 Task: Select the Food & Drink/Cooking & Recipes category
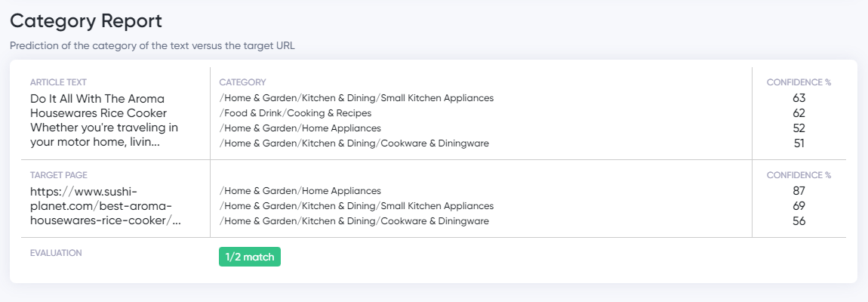tap(295, 113)
